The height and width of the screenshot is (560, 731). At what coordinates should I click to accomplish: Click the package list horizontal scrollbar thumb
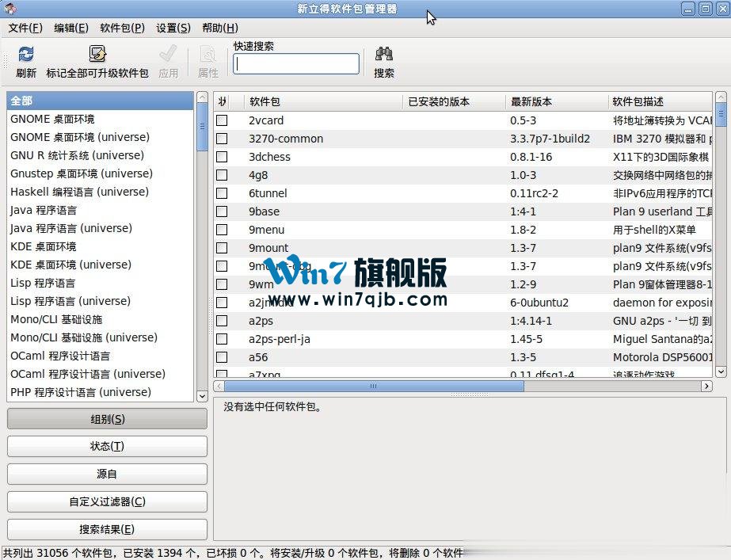coord(374,386)
